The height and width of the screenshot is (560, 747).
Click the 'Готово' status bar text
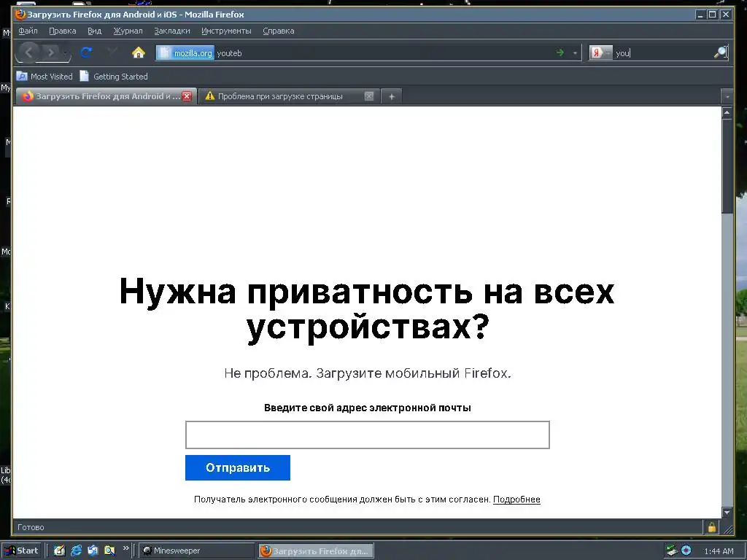[x=31, y=527]
